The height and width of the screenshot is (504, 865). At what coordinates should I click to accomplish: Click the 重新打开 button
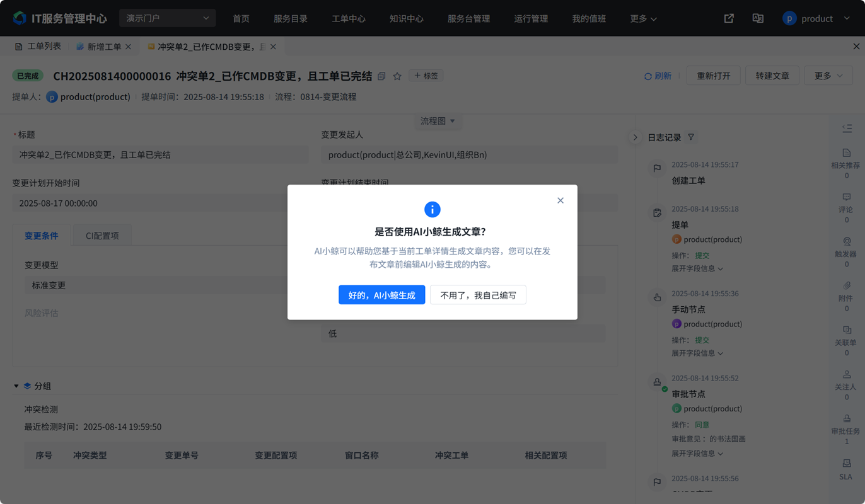(x=713, y=76)
